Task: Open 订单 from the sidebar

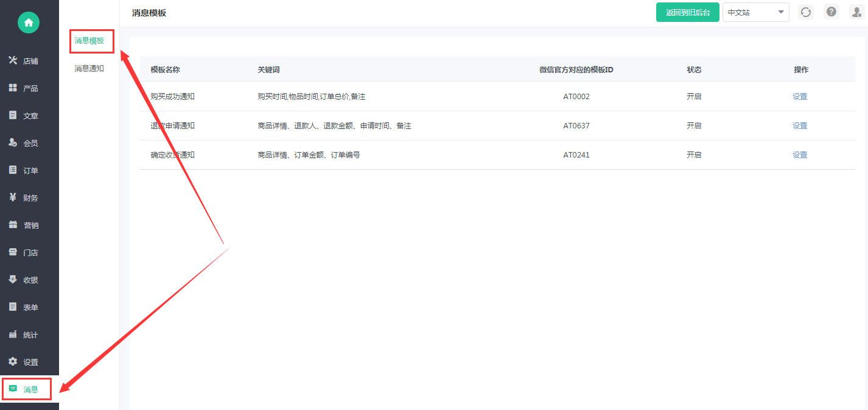Action: click(29, 170)
